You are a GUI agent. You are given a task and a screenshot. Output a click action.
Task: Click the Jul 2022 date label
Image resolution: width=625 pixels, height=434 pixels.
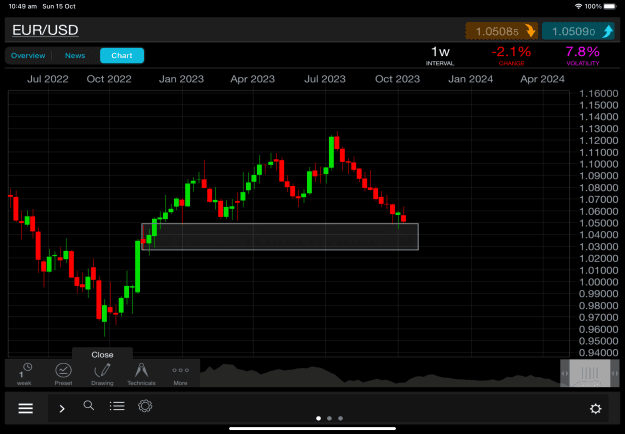pyautogui.click(x=47, y=79)
